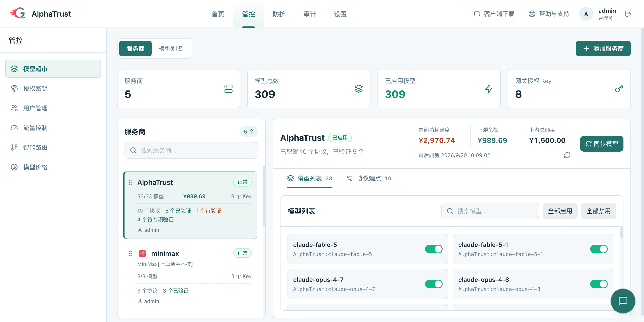The image size is (644, 322).
Task: Click the AlphaTrust flame logo
Action: click(17, 14)
